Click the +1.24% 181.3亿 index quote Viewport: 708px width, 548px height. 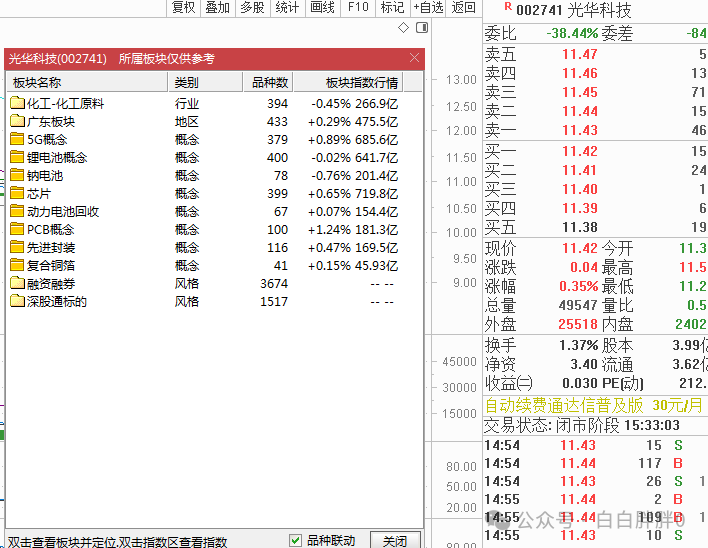tap(353, 229)
